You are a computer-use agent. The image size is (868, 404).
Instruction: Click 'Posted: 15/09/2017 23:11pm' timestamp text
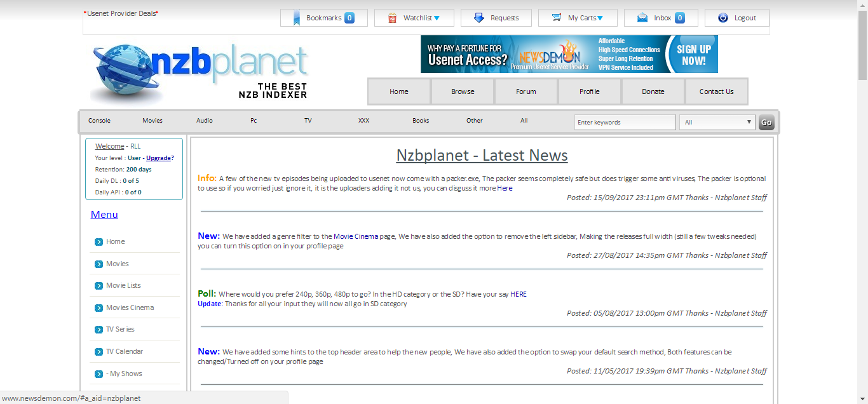tap(616, 198)
